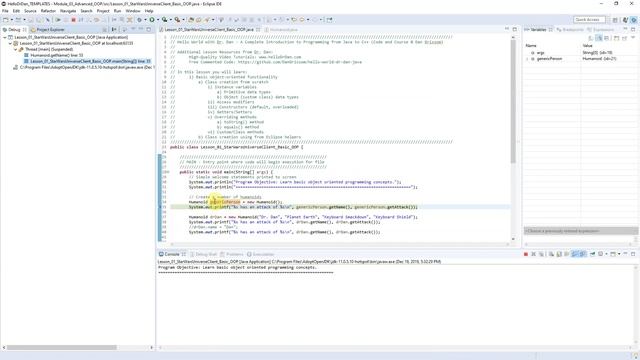Image resolution: width=640 pixels, height=360 pixels.
Task: Click genericPerson identifier in the declaration line
Action: [225, 202]
